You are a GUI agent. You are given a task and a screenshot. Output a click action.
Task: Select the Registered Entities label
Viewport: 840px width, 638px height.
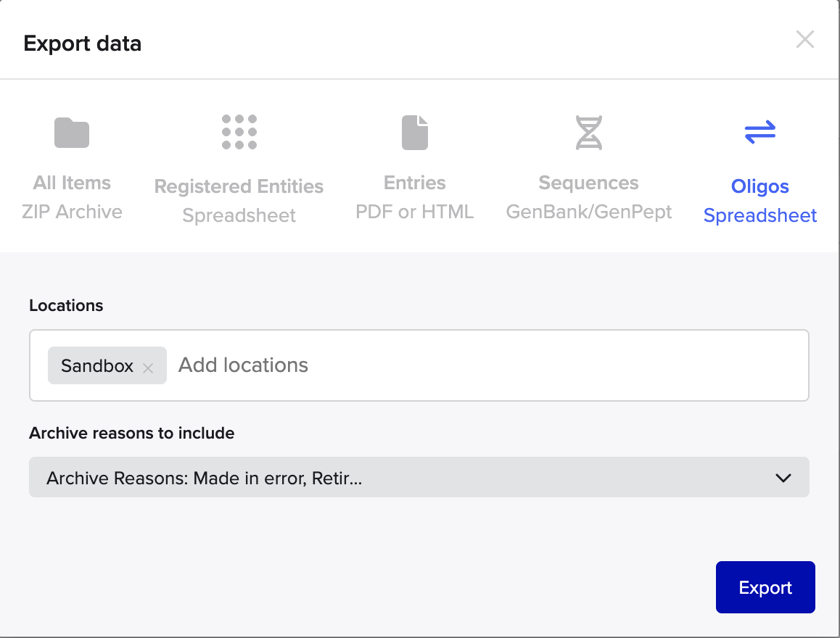point(239,186)
